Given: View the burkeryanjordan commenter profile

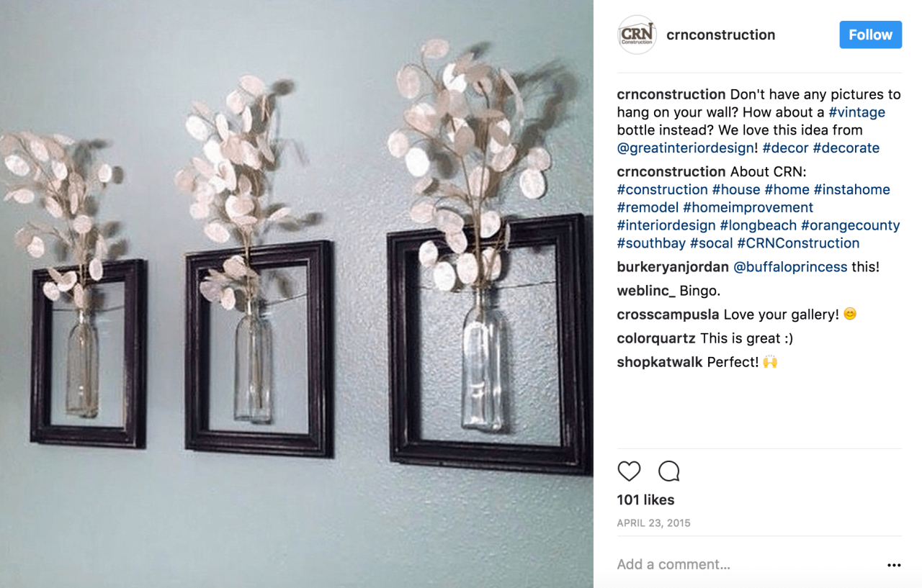Looking at the screenshot, I should (673, 267).
